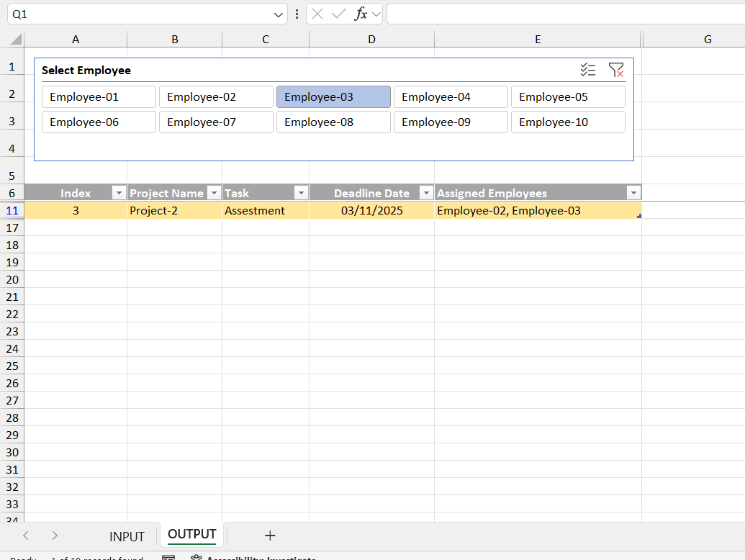This screenshot has height=560, width=745.
Task: Expand the fx function dropdown chevron
Action: click(x=376, y=14)
